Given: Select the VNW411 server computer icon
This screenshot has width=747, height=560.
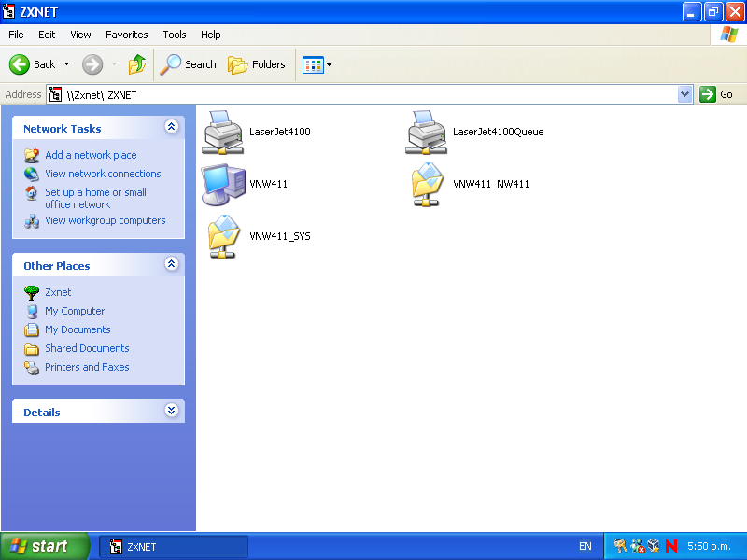Looking at the screenshot, I should [x=223, y=184].
